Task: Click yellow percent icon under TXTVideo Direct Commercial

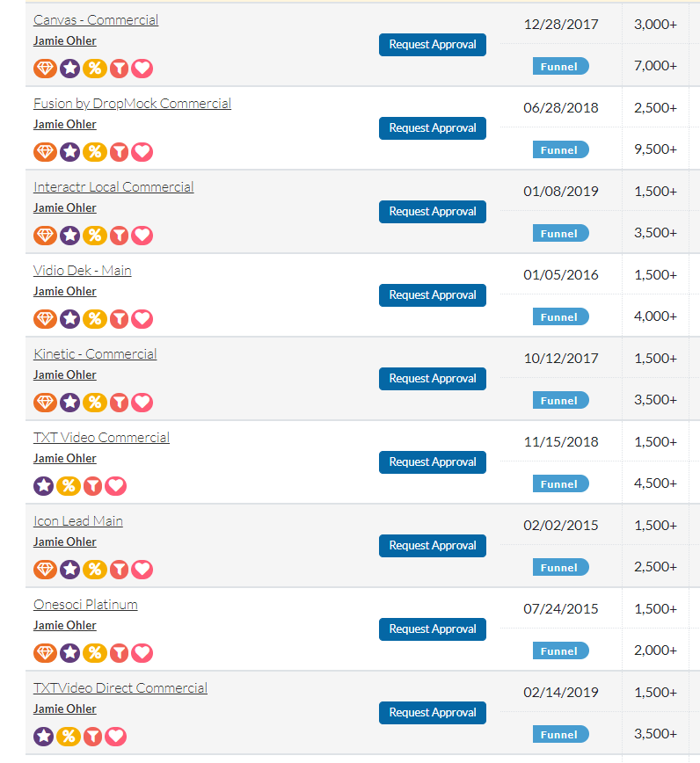Action: [x=68, y=736]
